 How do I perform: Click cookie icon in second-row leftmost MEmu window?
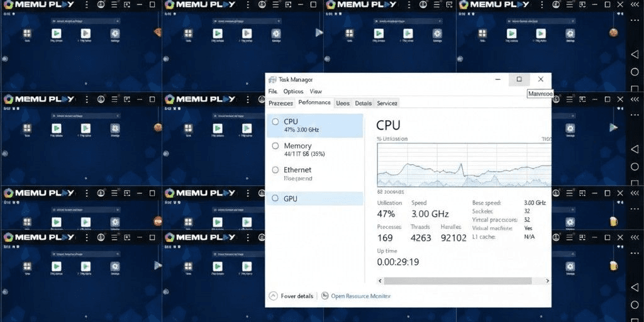pyautogui.click(x=158, y=127)
